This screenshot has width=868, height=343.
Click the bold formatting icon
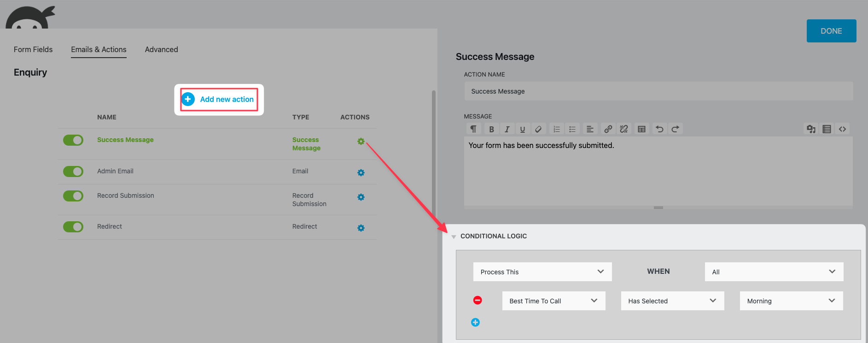pyautogui.click(x=491, y=129)
